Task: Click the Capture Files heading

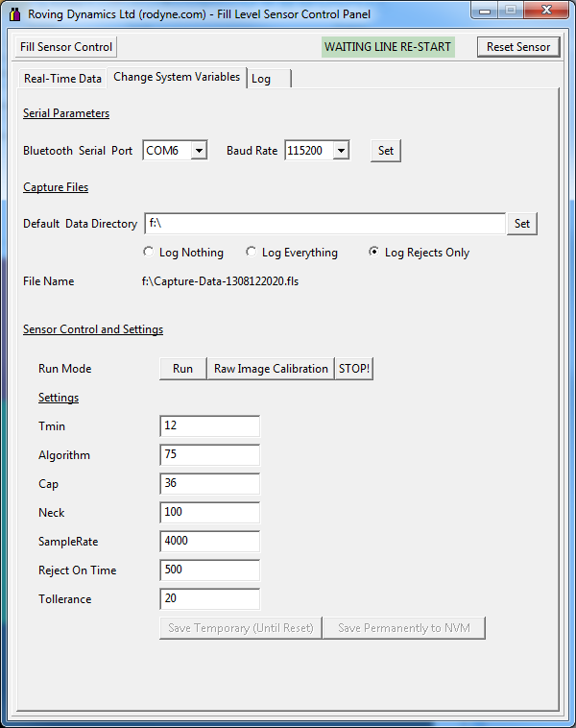Action: coord(56,187)
